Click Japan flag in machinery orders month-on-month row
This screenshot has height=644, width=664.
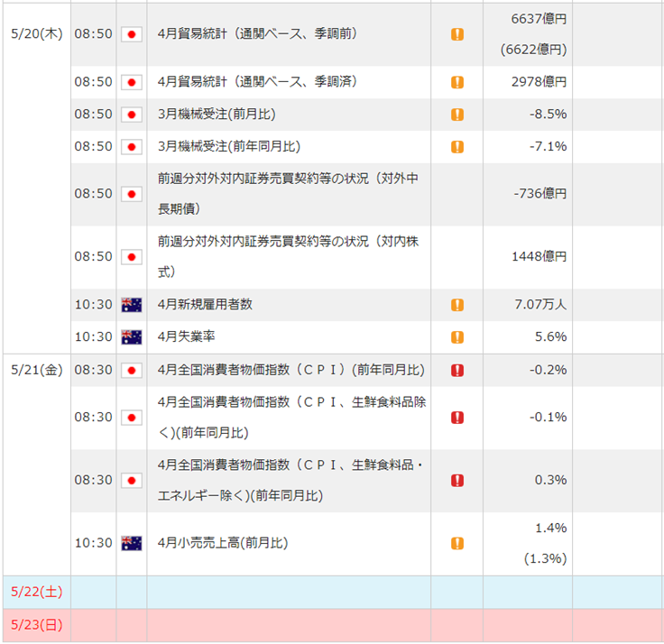(x=132, y=115)
